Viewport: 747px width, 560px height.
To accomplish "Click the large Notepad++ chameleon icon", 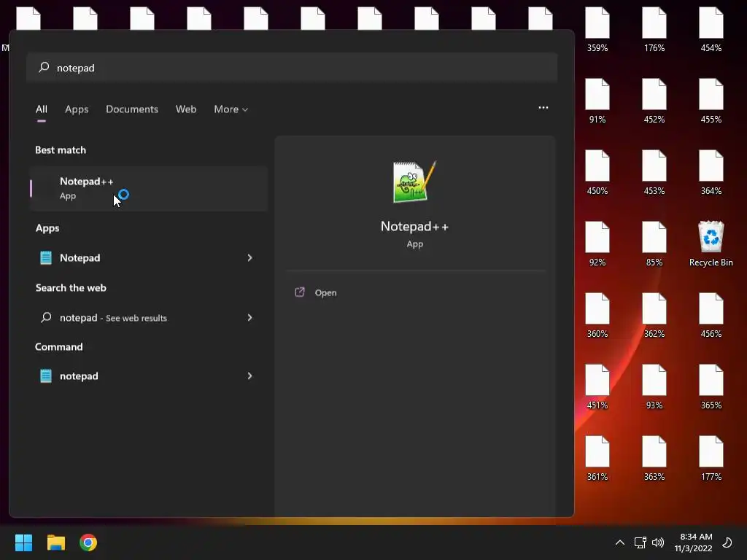I will point(414,182).
